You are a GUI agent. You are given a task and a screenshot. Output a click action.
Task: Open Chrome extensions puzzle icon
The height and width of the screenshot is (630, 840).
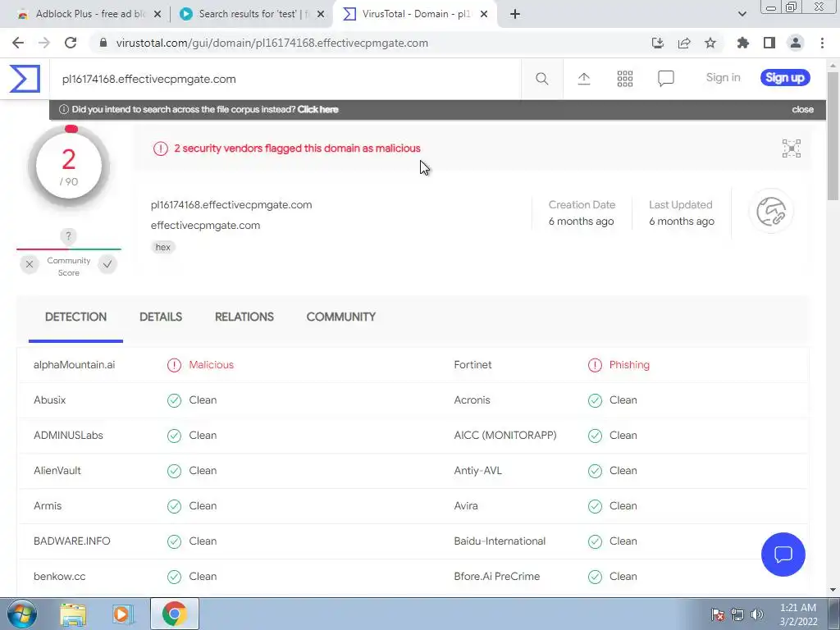coord(742,43)
